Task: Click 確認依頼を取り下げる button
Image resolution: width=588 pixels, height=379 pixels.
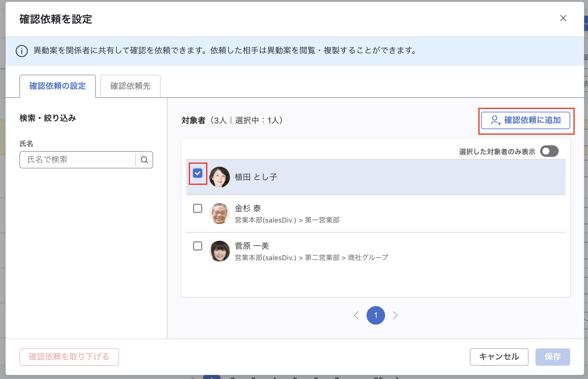Action: click(69, 357)
